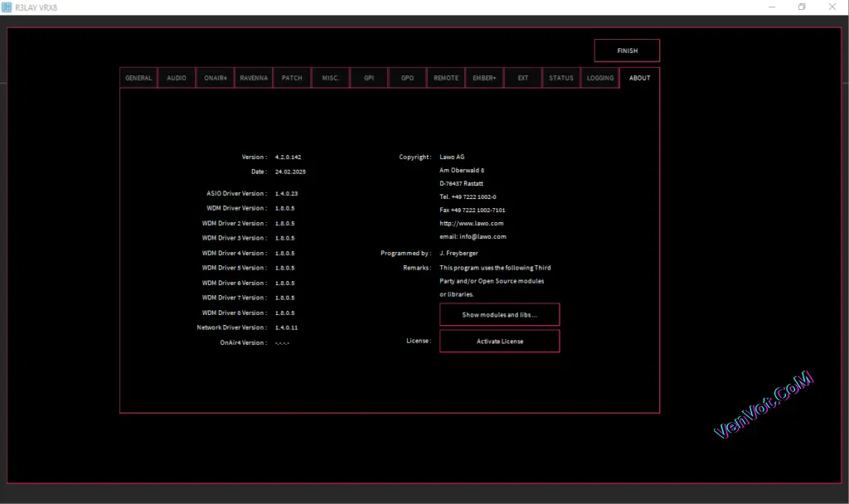Restore down the R3LAY VRX8 window
849x504 pixels.
click(x=802, y=7)
